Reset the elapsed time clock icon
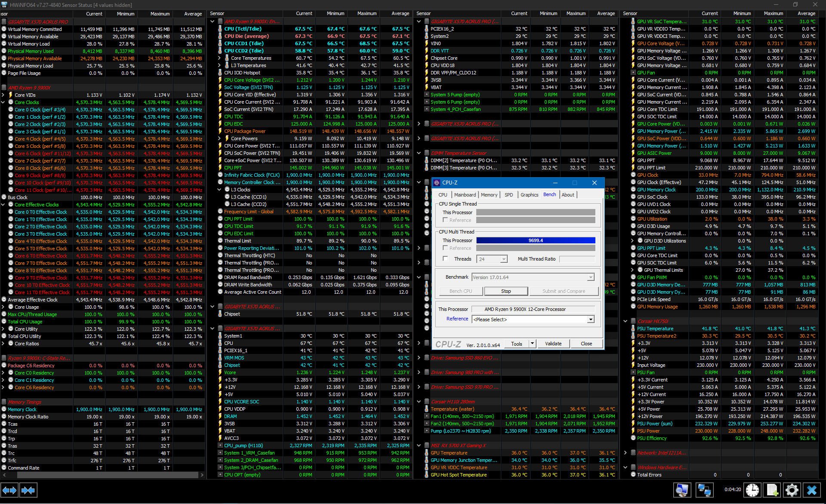 click(752, 490)
